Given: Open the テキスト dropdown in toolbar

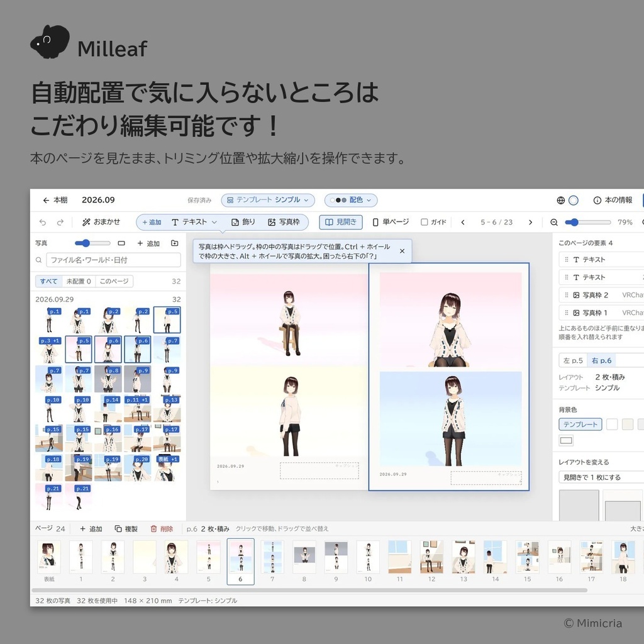Looking at the screenshot, I should coord(194,222).
